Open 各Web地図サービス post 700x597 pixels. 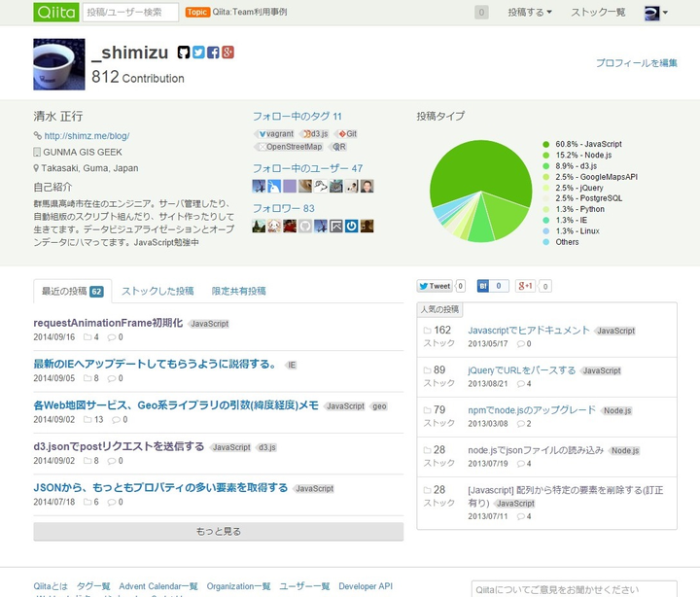176,405
